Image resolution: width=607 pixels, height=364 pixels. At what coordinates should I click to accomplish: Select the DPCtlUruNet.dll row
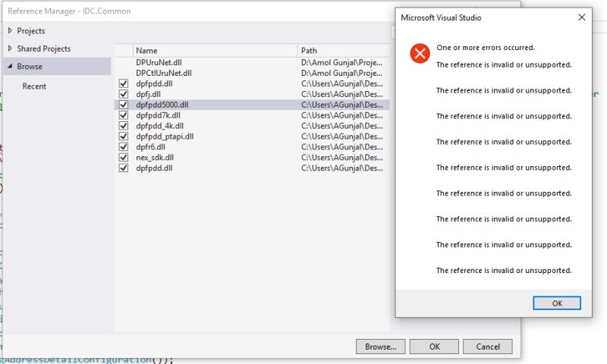click(252, 73)
